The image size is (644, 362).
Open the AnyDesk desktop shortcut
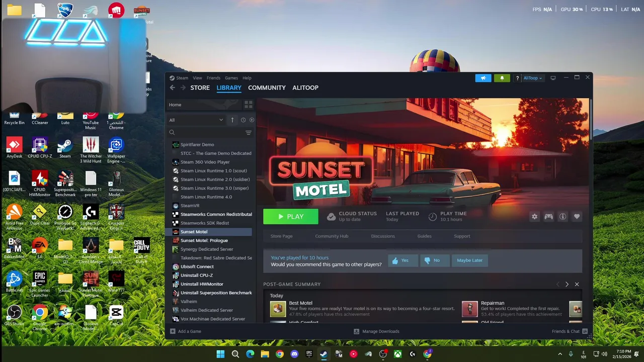14,148
